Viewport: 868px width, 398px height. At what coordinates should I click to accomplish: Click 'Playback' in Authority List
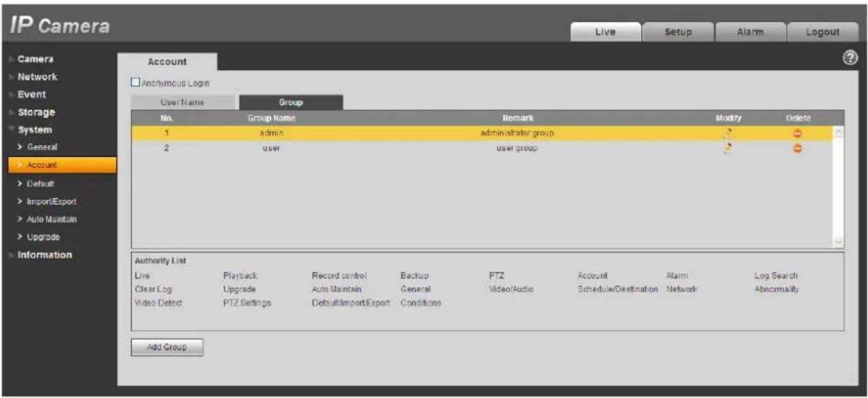[240, 276]
